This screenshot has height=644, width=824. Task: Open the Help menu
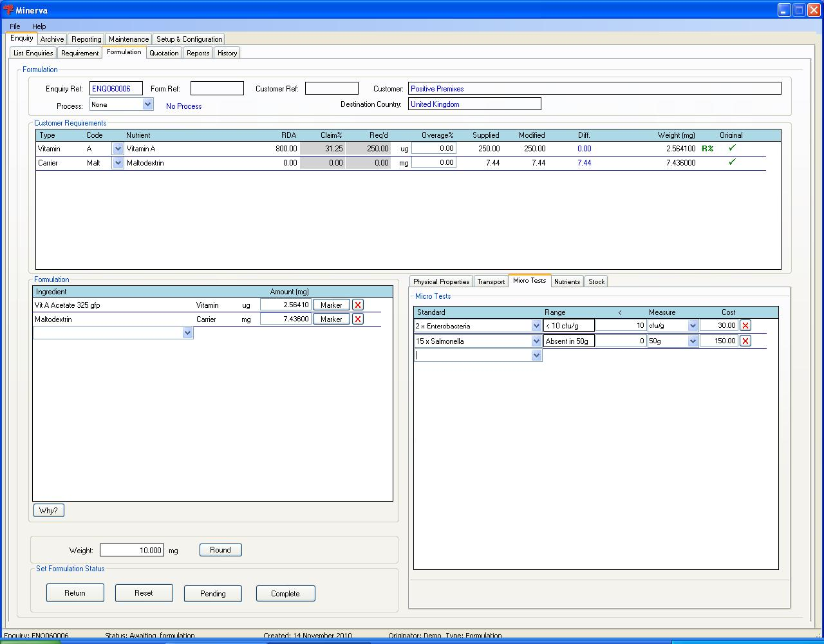point(39,26)
